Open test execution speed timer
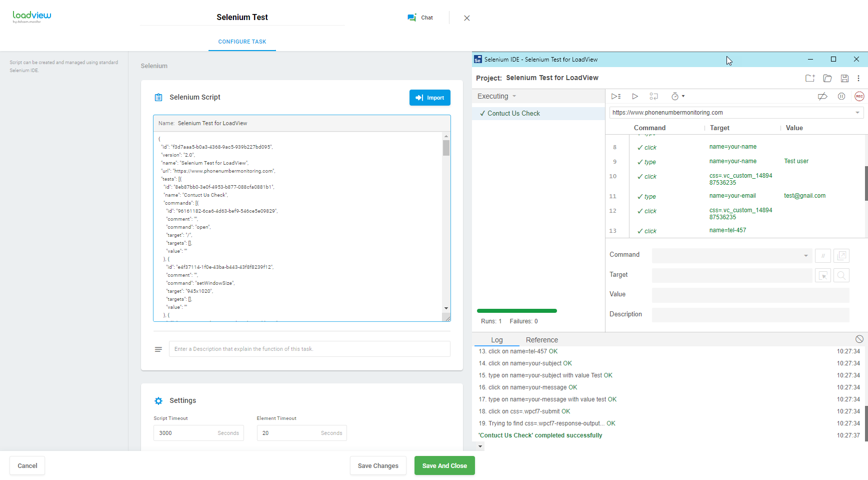The height and width of the screenshot is (480, 868). (x=675, y=96)
